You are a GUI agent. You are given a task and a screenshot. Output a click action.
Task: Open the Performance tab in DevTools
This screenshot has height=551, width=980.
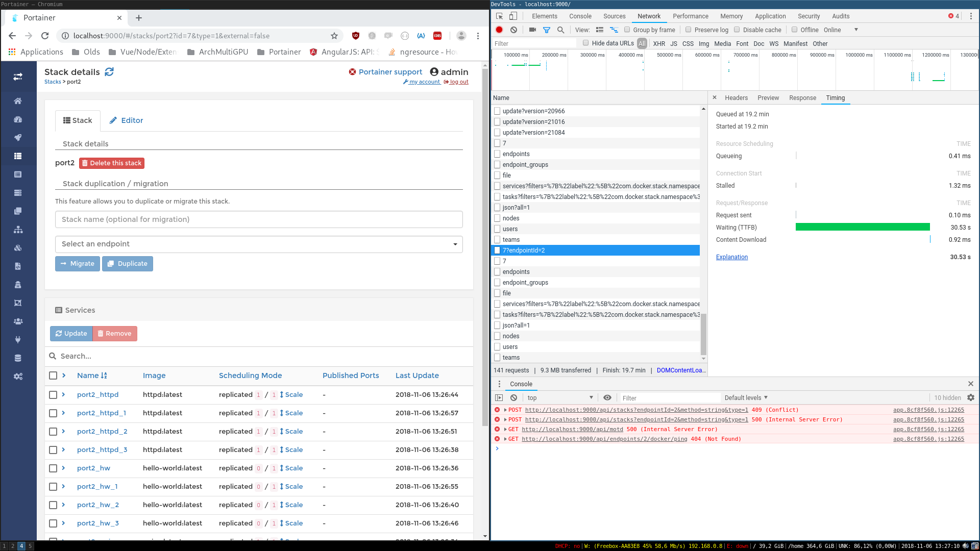(x=690, y=16)
